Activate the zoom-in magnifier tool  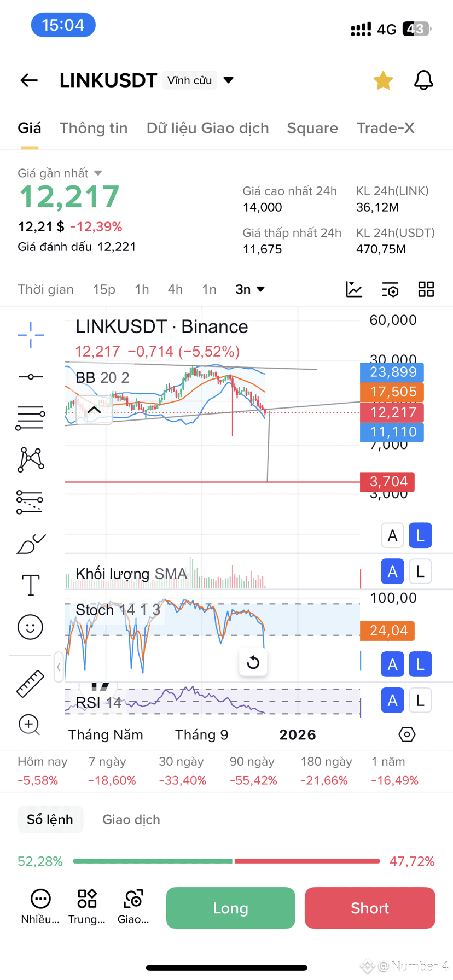30,725
